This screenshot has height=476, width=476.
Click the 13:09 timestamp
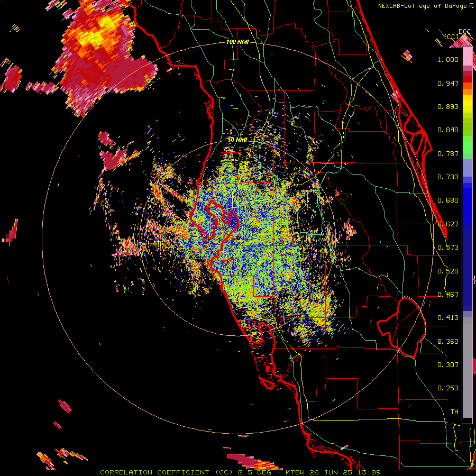[368, 472]
